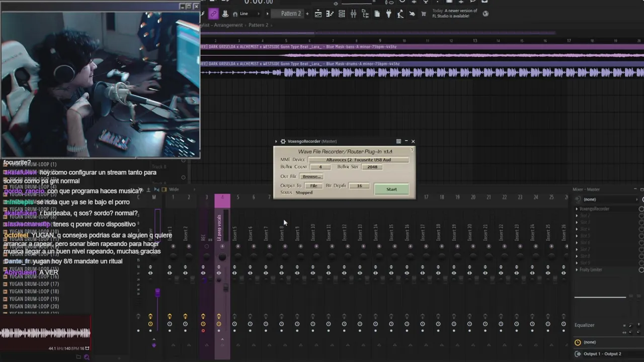Click the latency clock icon in mixer
This screenshot has width=644, height=362.
578,342
